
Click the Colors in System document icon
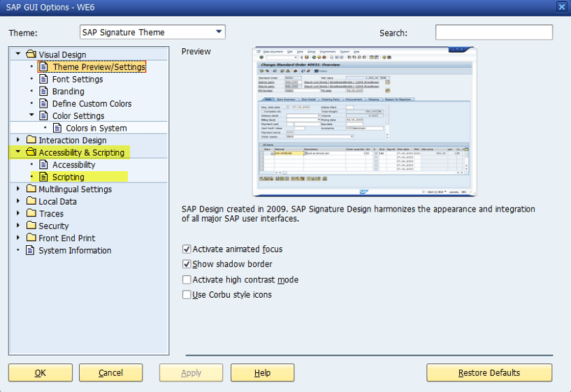(57, 128)
